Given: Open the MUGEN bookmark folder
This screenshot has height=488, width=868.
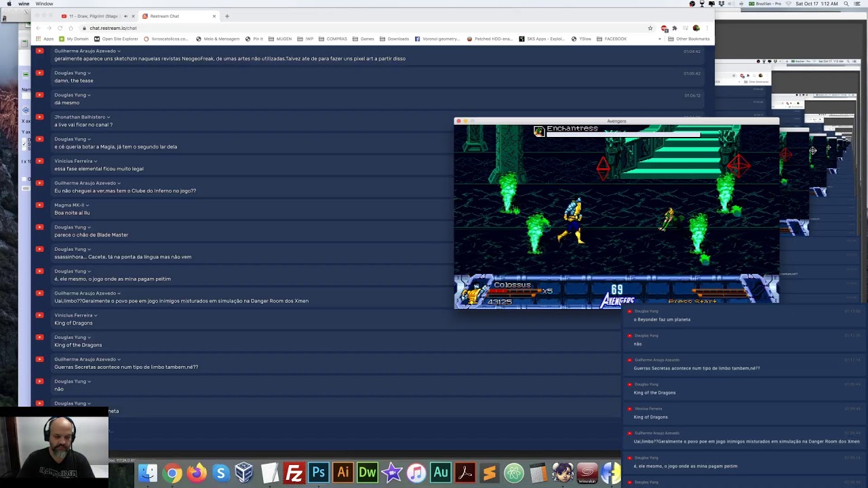Looking at the screenshot, I should (x=281, y=39).
